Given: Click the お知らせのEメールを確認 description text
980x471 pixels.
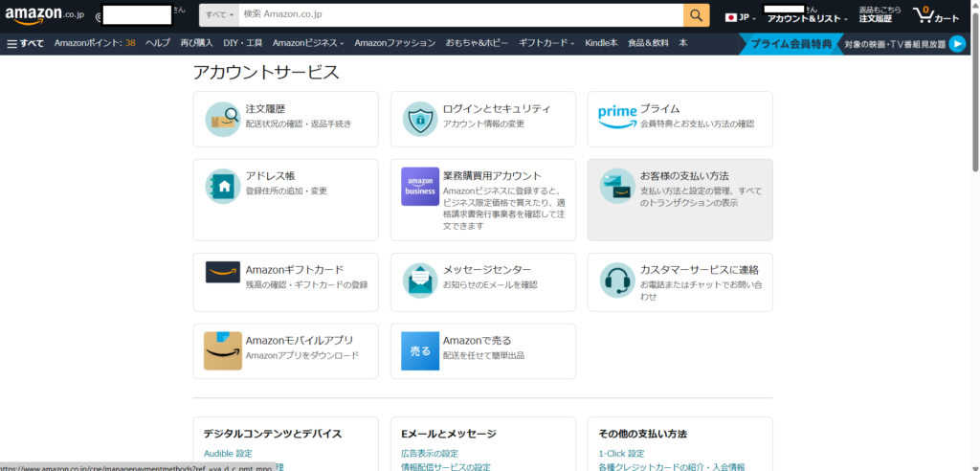Looking at the screenshot, I should tap(490, 285).
